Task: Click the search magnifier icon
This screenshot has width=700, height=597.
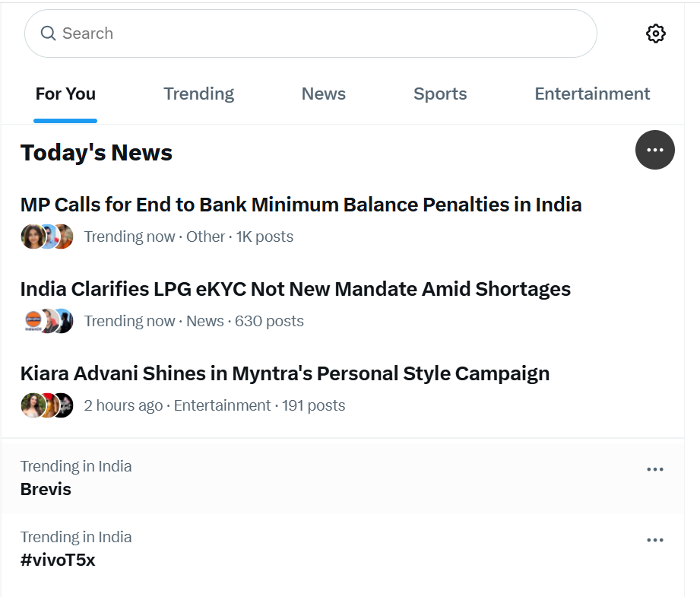Action: click(48, 33)
